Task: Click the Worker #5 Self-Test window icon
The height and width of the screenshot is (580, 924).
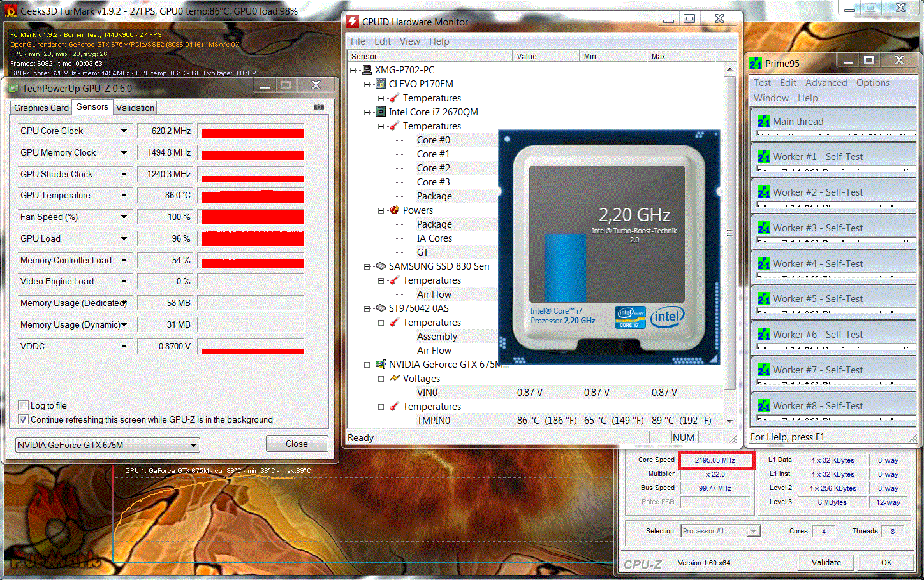Action: 764,298
